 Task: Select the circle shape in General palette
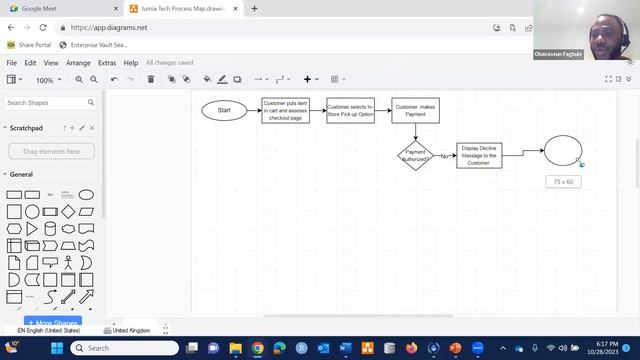(32, 212)
